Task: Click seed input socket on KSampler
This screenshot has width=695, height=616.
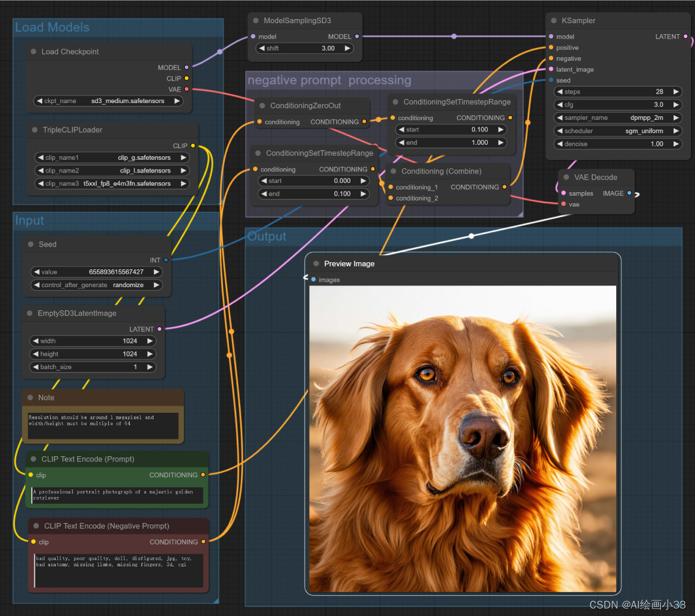Action: coord(551,80)
